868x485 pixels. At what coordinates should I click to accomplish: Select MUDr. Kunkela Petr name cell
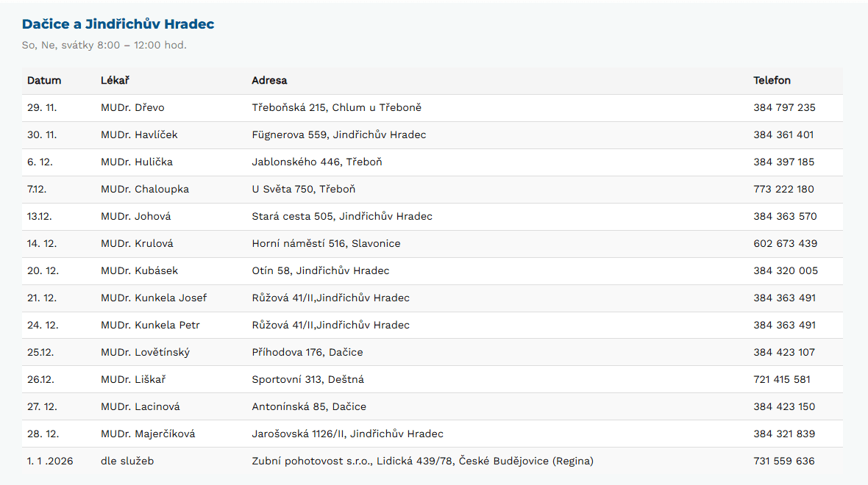(x=150, y=325)
